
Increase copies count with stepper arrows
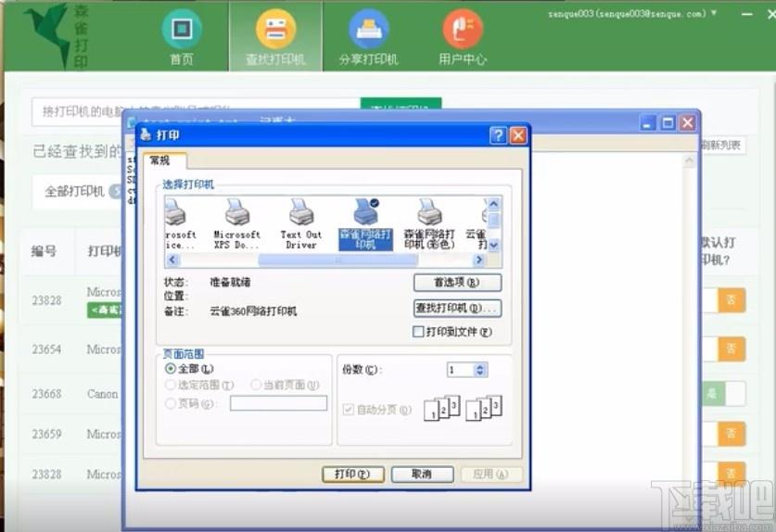pos(479,366)
